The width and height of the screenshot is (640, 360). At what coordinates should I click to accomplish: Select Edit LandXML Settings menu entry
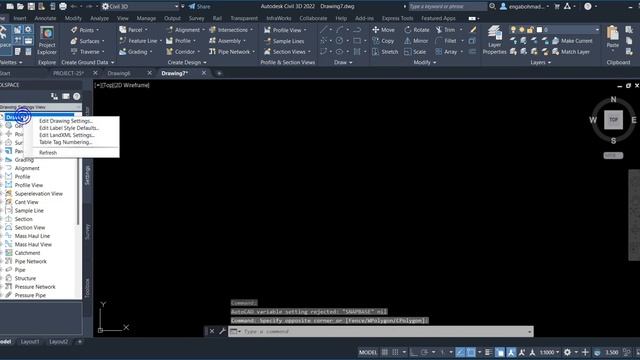pyautogui.click(x=67, y=135)
